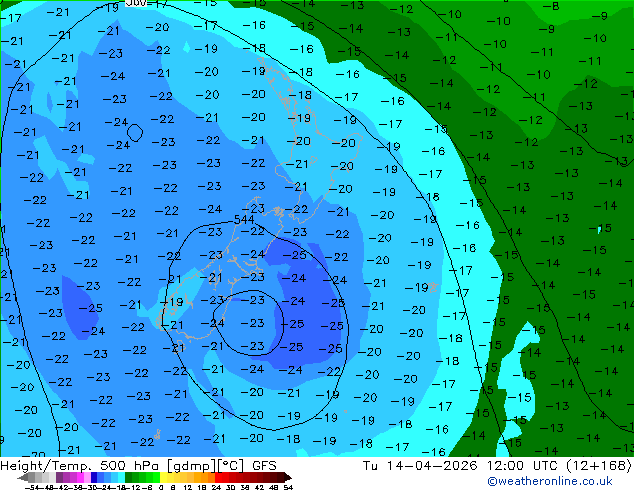The image size is (634, 490).
Task: Select the bright red swatch in the legend
Action: click(x=218, y=477)
